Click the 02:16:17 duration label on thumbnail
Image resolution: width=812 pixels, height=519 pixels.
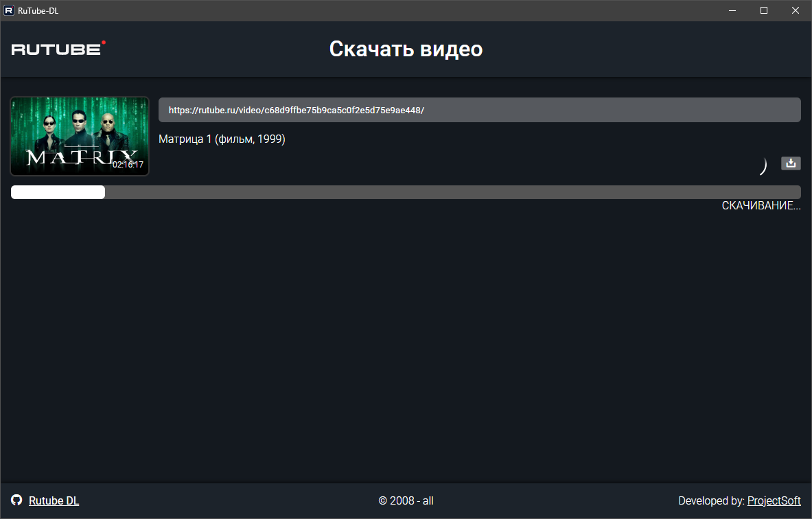[128, 165]
